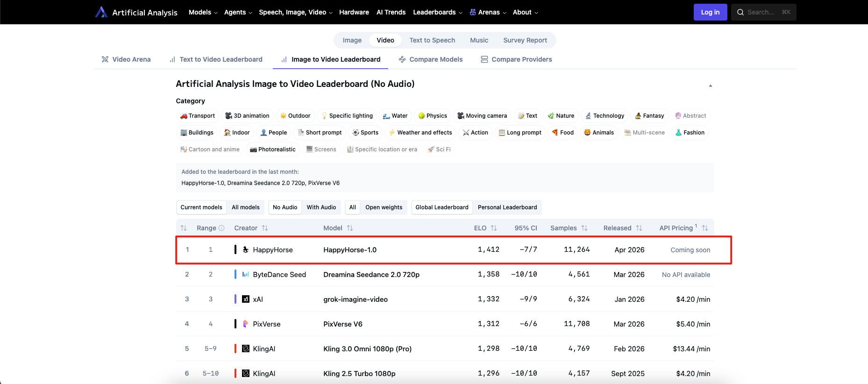This screenshot has width=868, height=384.
Task: Click the Range info circle icon
Action: click(x=221, y=228)
